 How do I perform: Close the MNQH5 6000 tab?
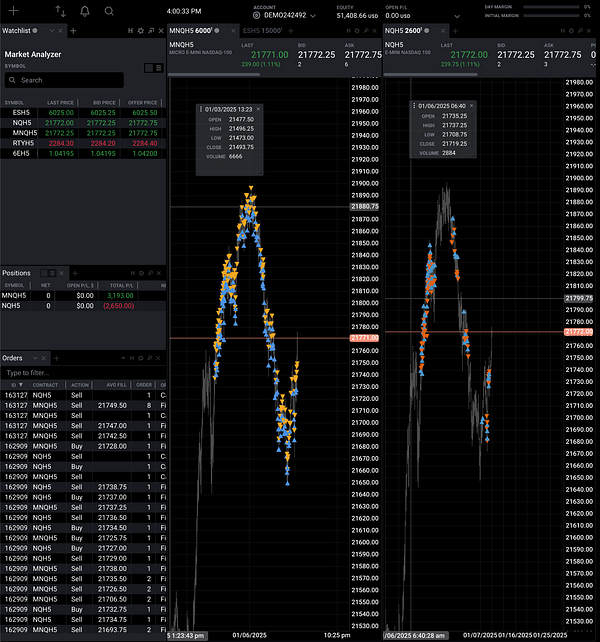pyautogui.click(x=233, y=31)
